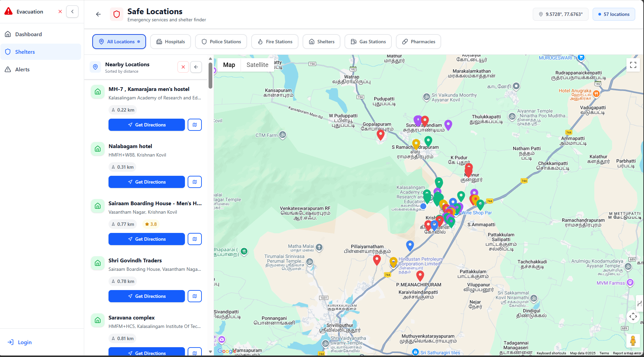644x357 pixels.
Task: Click the red shield Safe Locations icon
Action: pyautogui.click(x=117, y=14)
